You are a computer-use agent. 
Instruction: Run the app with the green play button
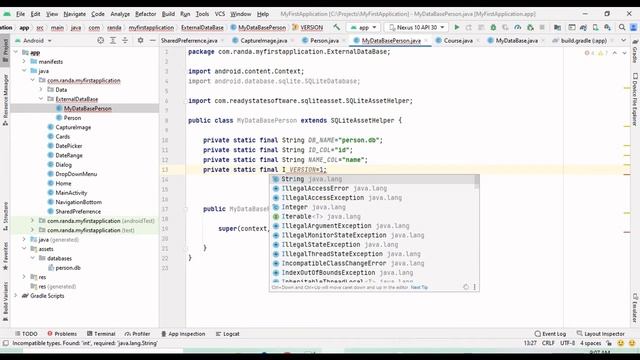tap(457, 27)
